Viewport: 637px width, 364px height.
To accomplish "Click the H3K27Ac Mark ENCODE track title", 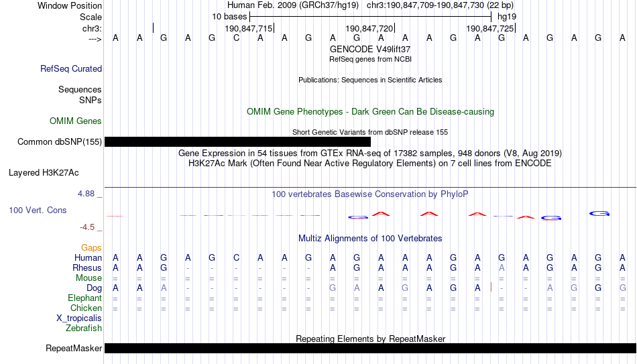I will pyautogui.click(x=370, y=164).
